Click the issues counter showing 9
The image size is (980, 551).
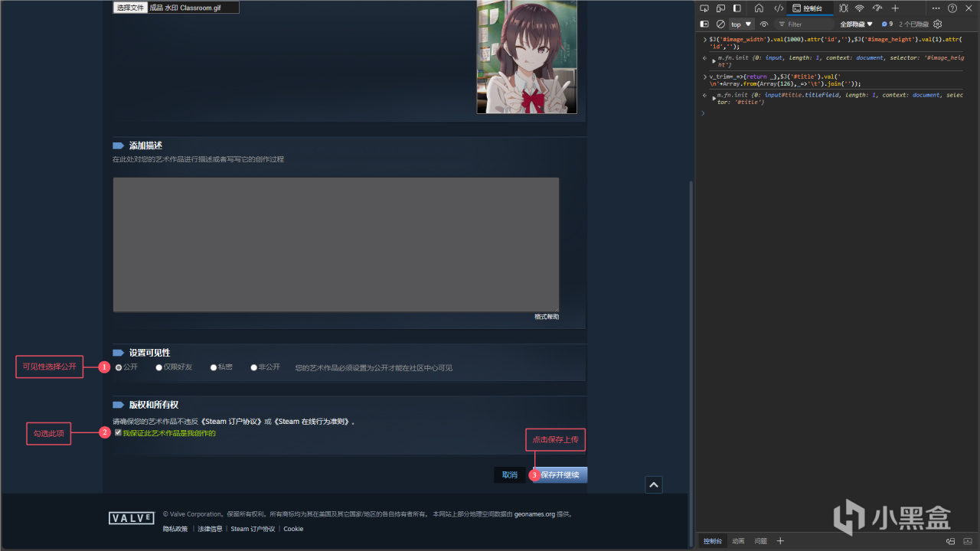tap(887, 24)
